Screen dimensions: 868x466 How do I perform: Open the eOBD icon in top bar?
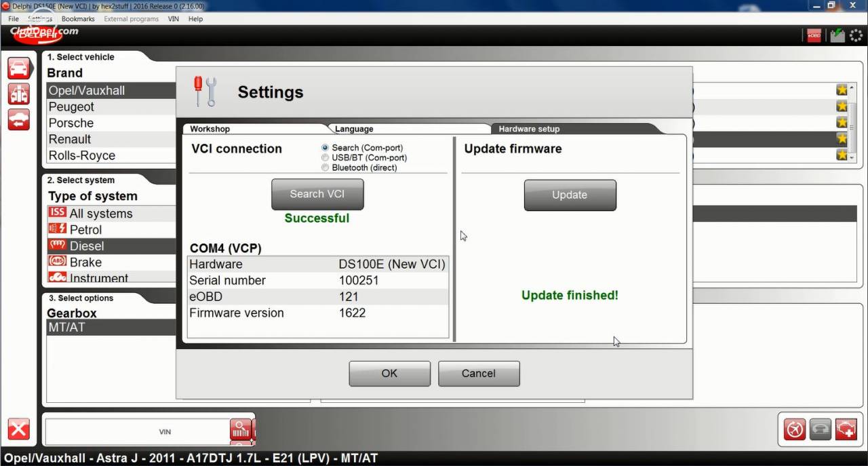[814, 35]
